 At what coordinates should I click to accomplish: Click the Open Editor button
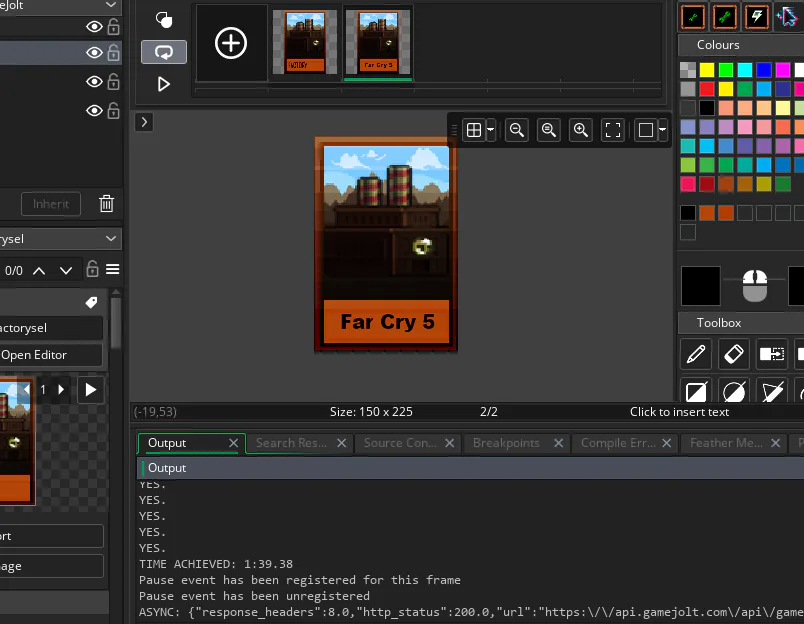[x=50, y=355]
